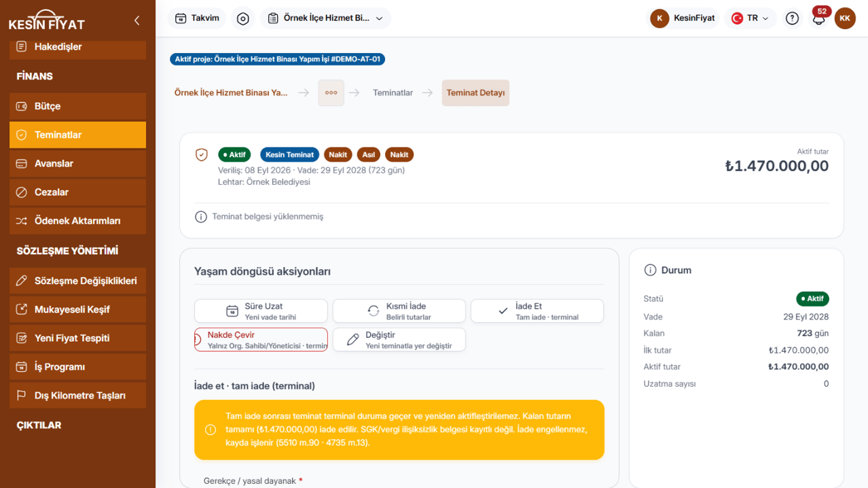Click the Teminatlar breadcrumb link

(393, 93)
